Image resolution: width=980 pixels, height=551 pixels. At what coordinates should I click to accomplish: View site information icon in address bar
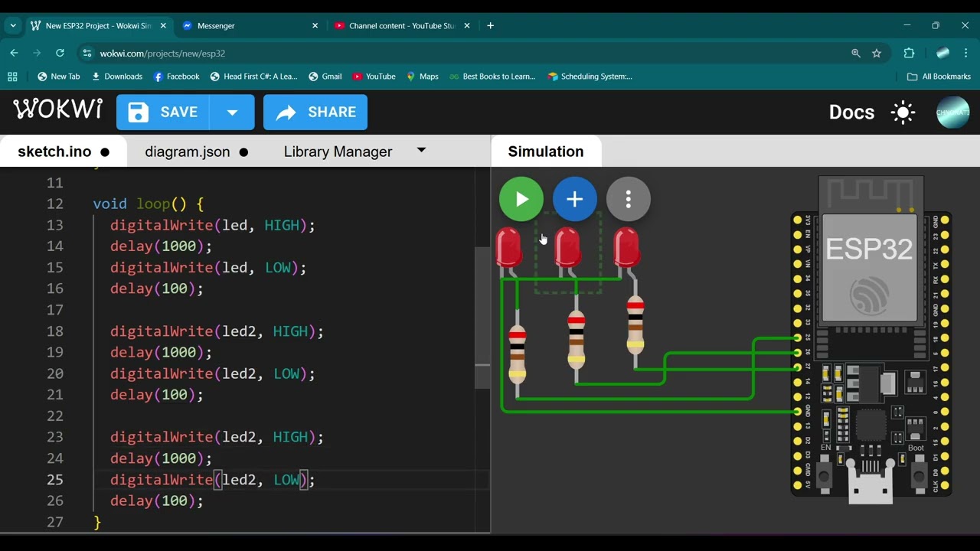tap(87, 53)
